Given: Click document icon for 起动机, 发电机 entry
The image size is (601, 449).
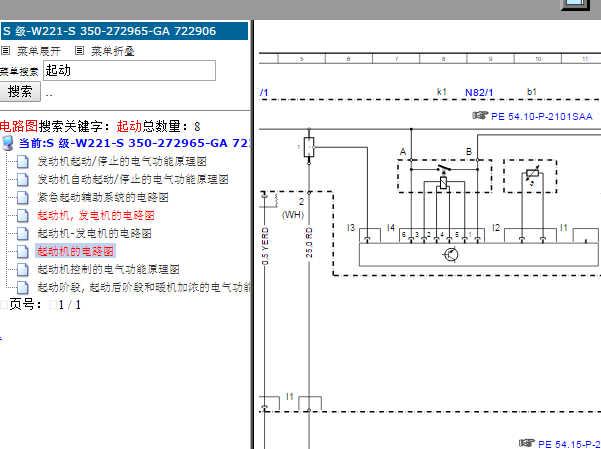Looking at the screenshot, I should click(x=23, y=216).
